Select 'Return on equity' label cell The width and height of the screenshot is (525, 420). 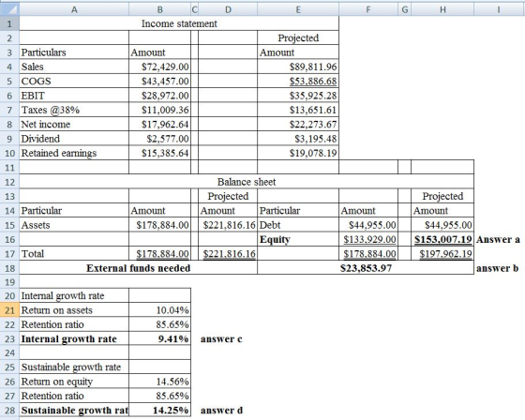[x=74, y=382]
